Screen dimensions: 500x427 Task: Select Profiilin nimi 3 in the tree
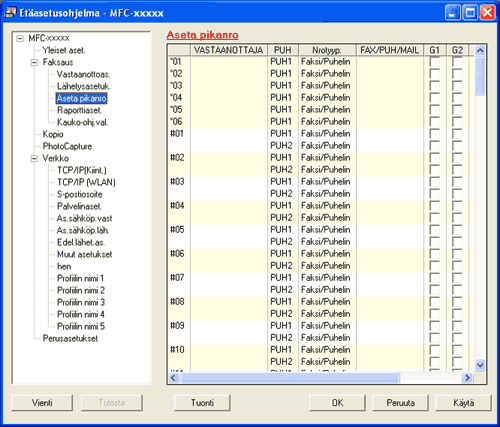[x=81, y=302]
